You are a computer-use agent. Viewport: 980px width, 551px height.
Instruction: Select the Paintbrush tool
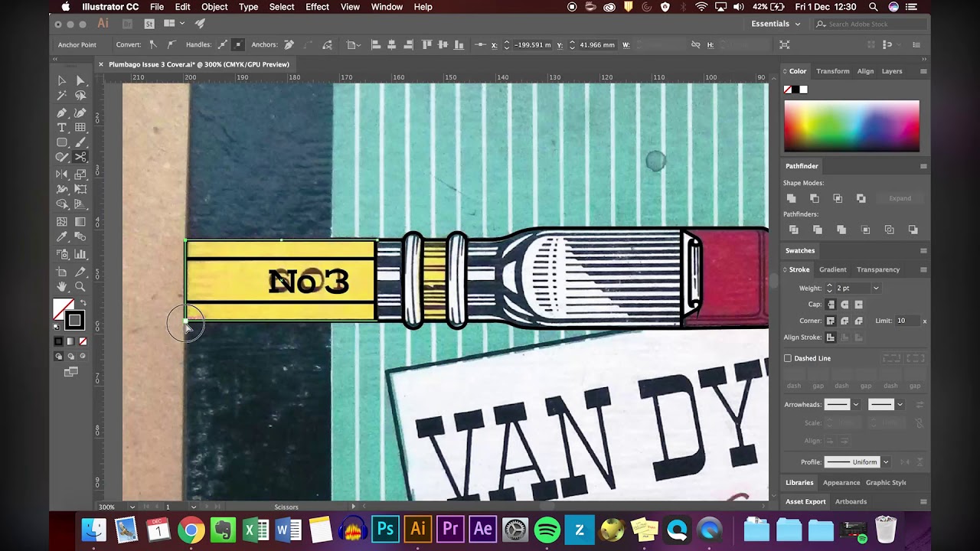(80, 143)
